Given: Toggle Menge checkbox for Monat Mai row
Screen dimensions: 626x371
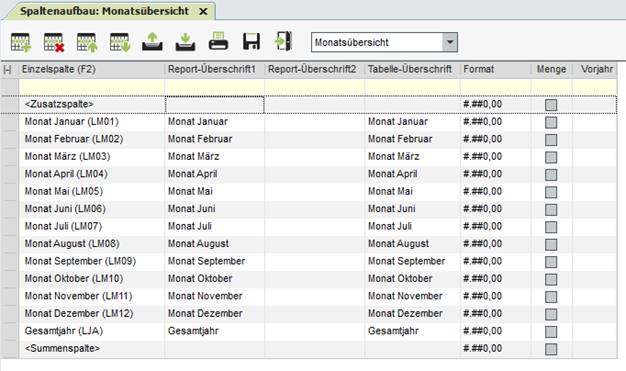Looking at the screenshot, I should tap(551, 192).
